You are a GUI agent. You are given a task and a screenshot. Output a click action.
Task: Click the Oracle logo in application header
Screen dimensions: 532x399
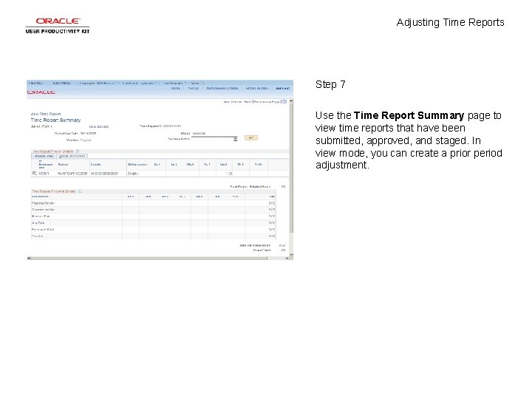[41, 92]
